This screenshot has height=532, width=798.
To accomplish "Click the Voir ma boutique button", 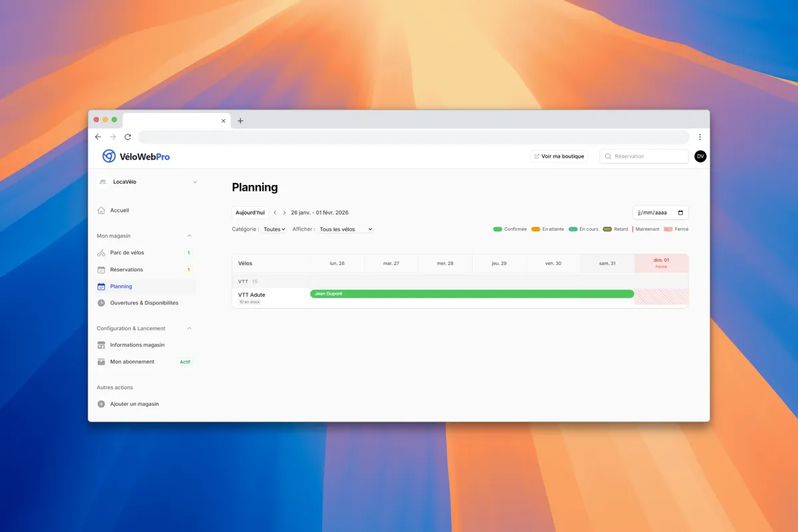I will (x=559, y=156).
